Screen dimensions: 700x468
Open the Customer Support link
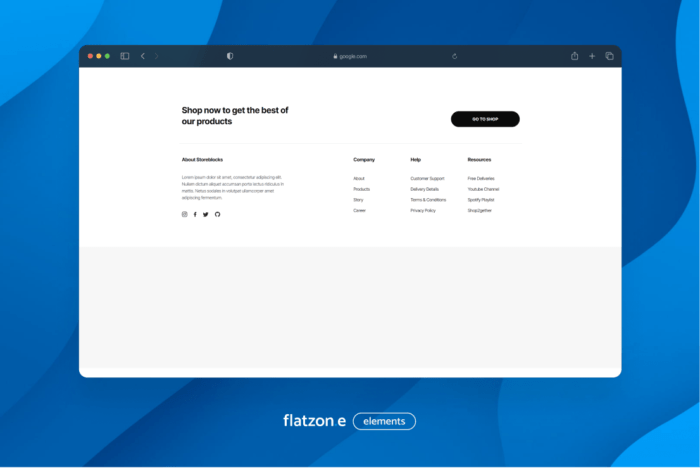click(x=427, y=178)
